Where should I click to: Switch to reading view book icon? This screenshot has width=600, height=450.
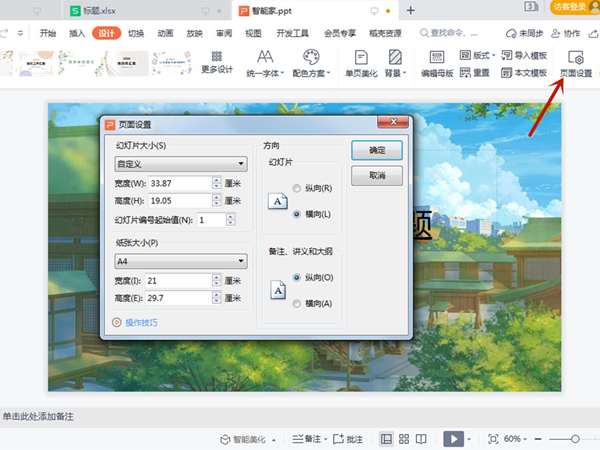pyautogui.click(x=422, y=439)
